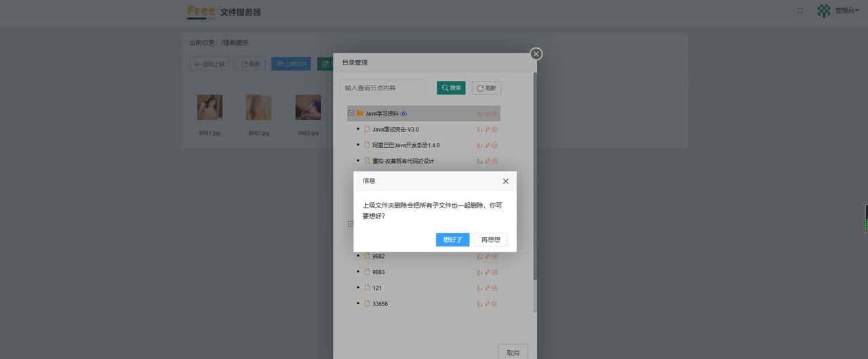The height and width of the screenshot is (359, 868).
Task: Click the sort icon for 重构-改善既有代码的设计
Action: (479, 162)
